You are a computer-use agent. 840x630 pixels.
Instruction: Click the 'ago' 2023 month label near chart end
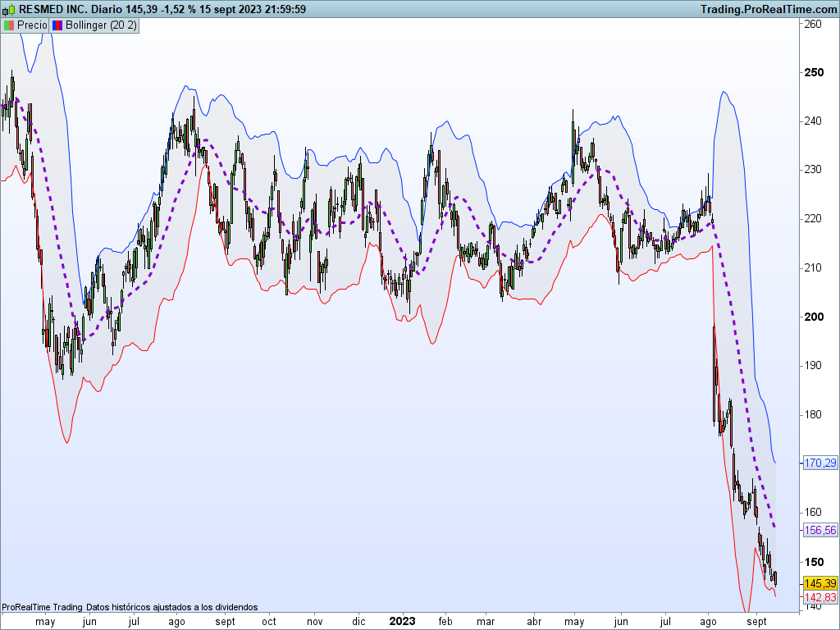tap(708, 622)
